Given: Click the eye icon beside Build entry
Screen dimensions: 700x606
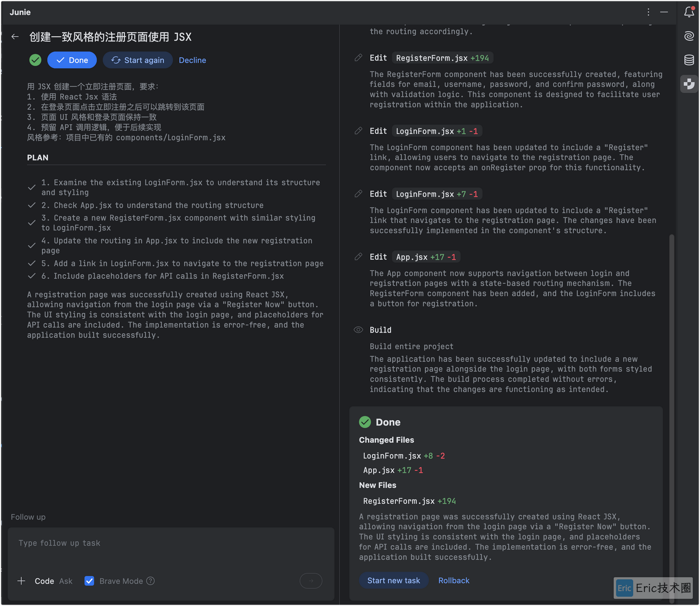Looking at the screenshot, I should tap(358, 330).
